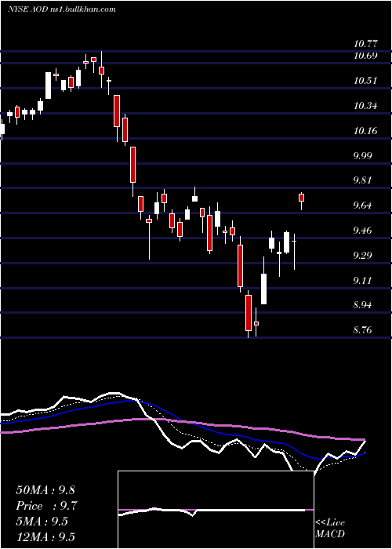The image size is (392, 549).
Task: Click the 10.69 price axis label
Action: [x=365, y=56]
